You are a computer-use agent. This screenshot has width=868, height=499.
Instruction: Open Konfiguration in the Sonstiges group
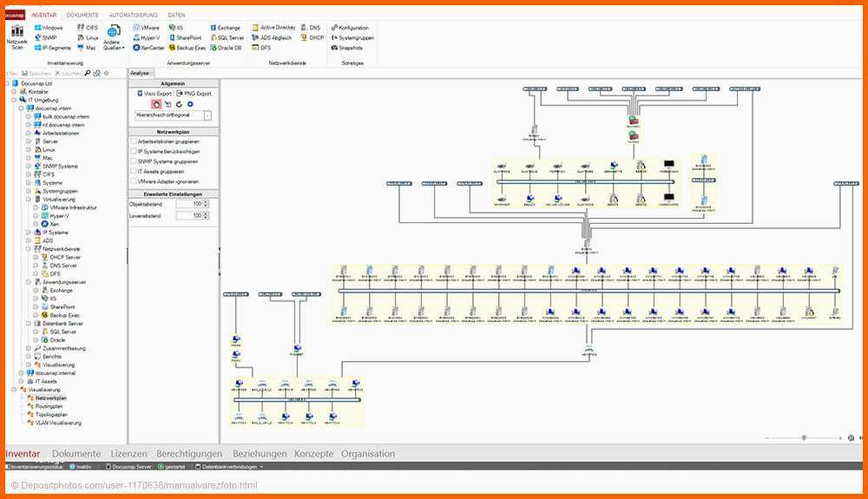tap(350, 28)
